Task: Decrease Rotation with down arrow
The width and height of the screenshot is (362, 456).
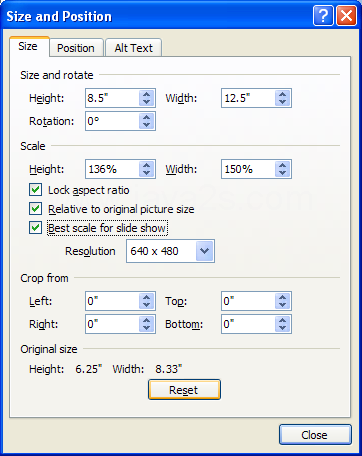Action: (x=146, y=125)
